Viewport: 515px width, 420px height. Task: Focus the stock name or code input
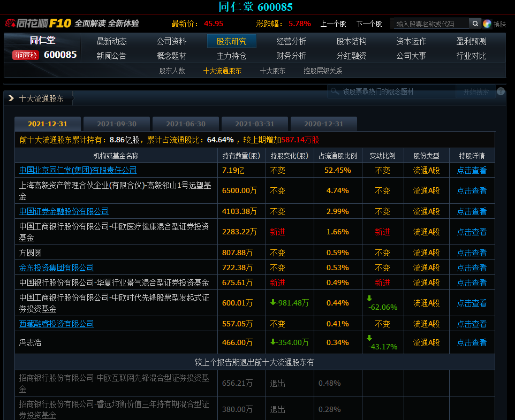pos(431,24)
